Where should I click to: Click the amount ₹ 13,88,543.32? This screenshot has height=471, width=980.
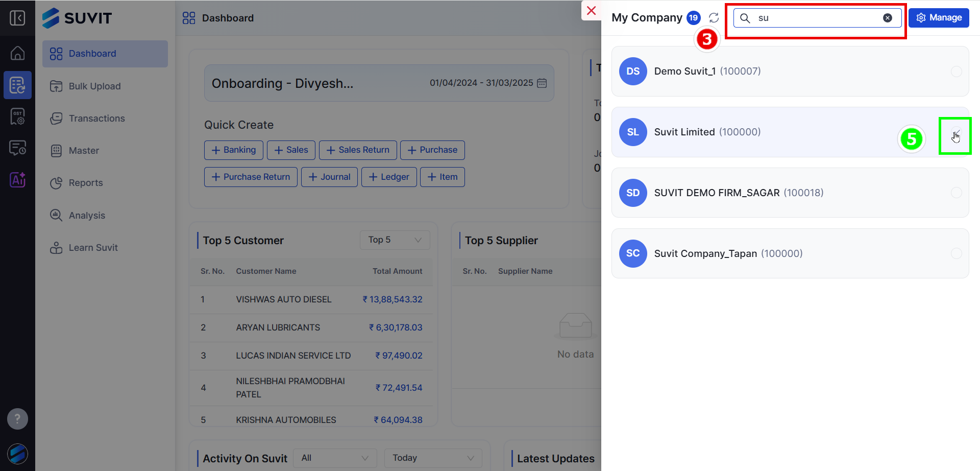point(393,299)
